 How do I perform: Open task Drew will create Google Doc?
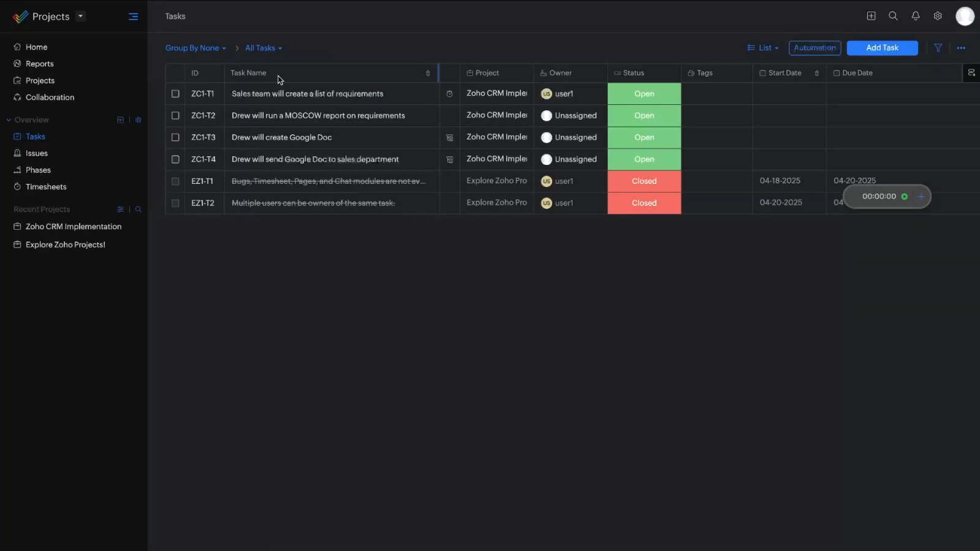(281, 137)
